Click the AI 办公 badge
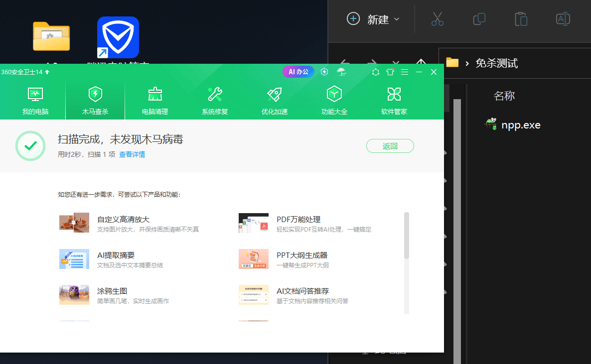The height and width of the screenshot is (364, 591). tap(298, 72)
